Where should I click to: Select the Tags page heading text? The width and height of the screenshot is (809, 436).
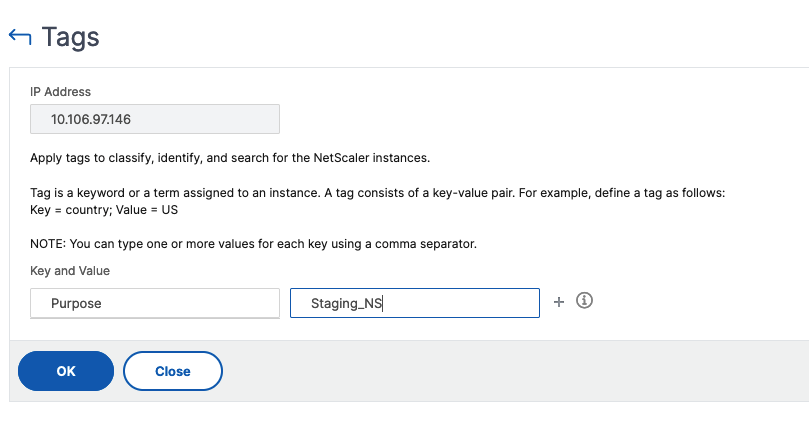[70, 37]
